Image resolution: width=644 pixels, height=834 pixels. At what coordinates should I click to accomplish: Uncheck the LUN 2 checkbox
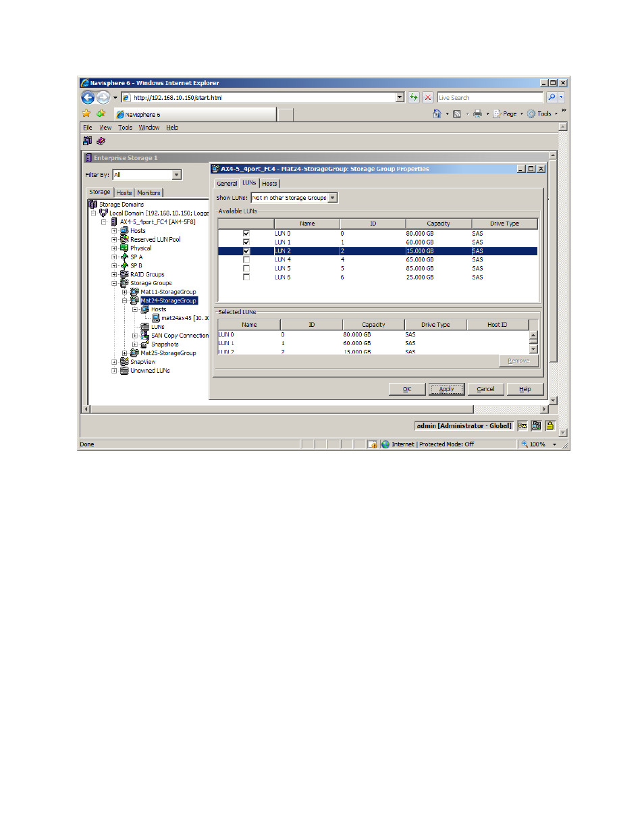(246, 251)
